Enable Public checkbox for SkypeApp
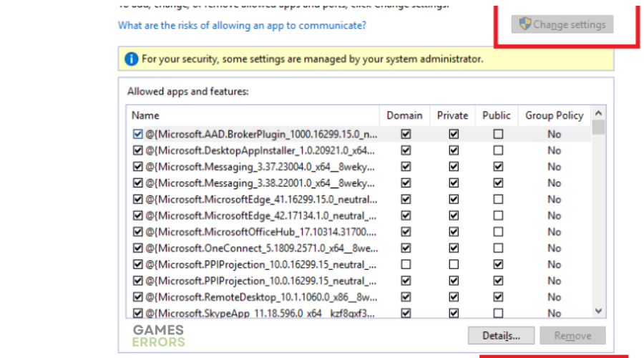The height and width of the screenshot is (358, 644). (x=498, y=313)
